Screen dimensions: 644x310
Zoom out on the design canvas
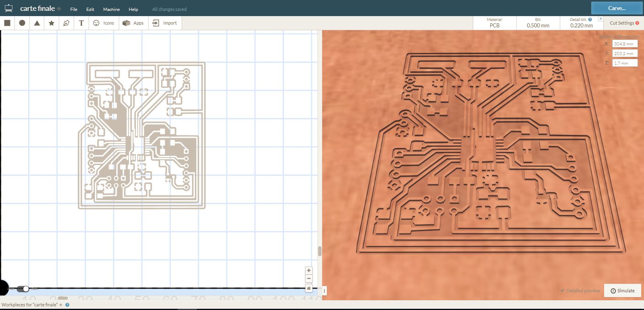309,278
